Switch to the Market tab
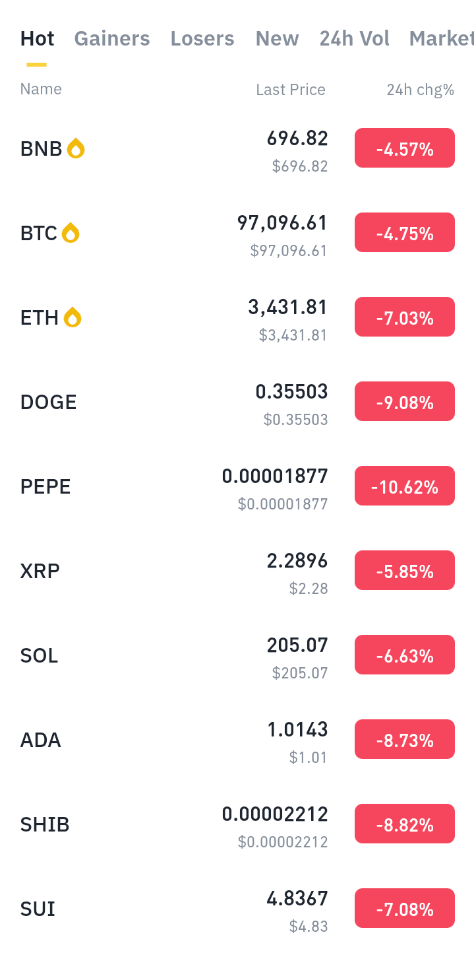The height and width of the screenshot is (980, 474). pyautogui.click(x=441, y=39)
